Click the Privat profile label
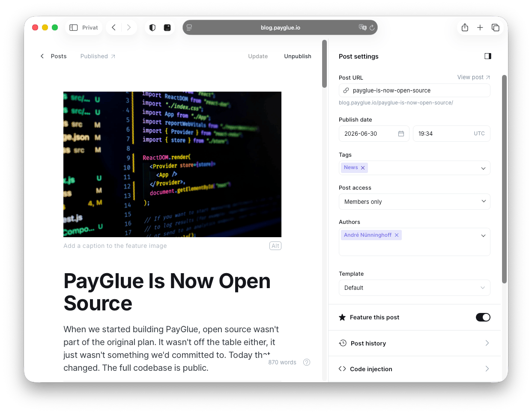 pyautogui.click(x=90, y=27)
